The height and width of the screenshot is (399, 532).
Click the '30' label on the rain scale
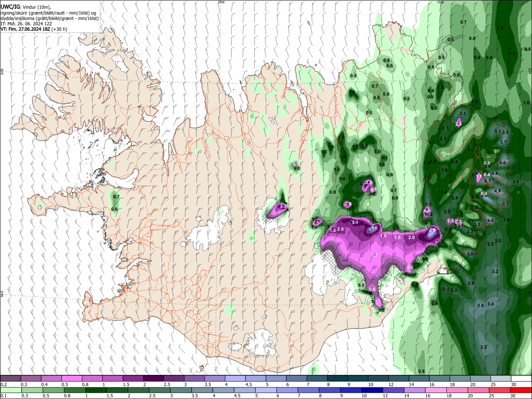[x=513, y=396]
